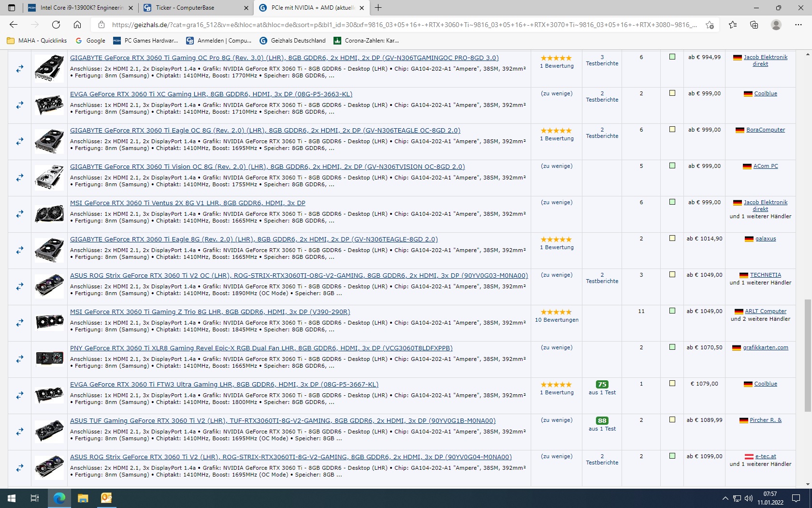Tick the checkbox for Gigabyte Eagle 8G non-OC
812x508 pixels.
[672, 239]
